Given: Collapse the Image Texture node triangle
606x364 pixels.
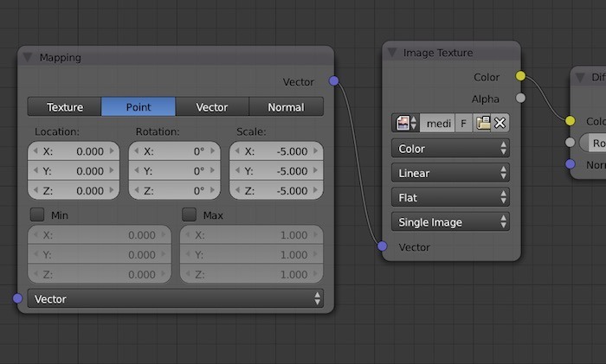Looking at the screenshot, I should 392,53.
